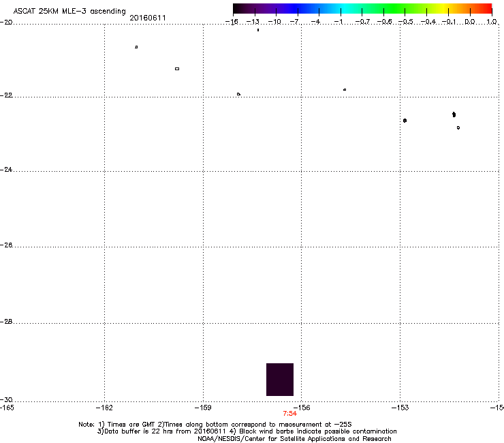
Task: Click the 1.0 color bar label
Action: pyautogui.click(x=492, y=22)
